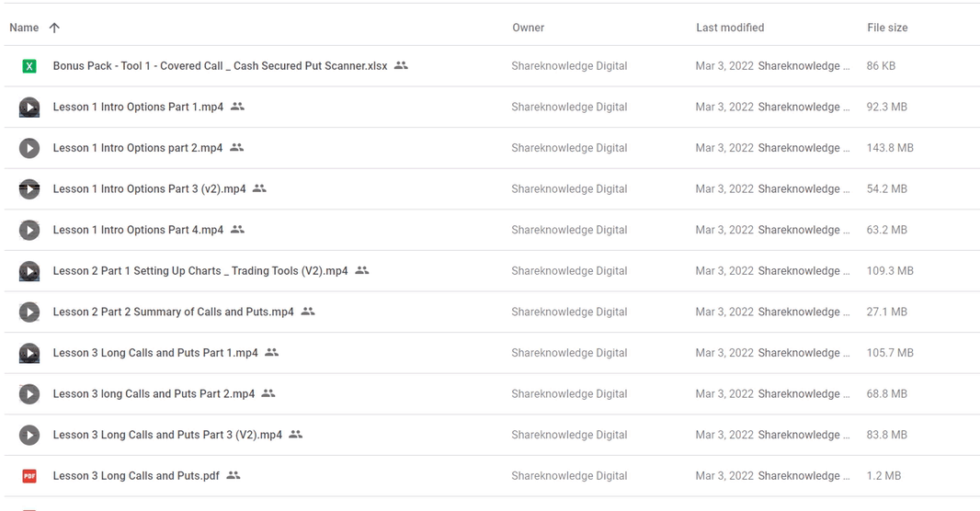
Task: Click Shareknowledge Digital owner of Bonus Pack file
Action: pyautogui.click(x=569, y=66)
